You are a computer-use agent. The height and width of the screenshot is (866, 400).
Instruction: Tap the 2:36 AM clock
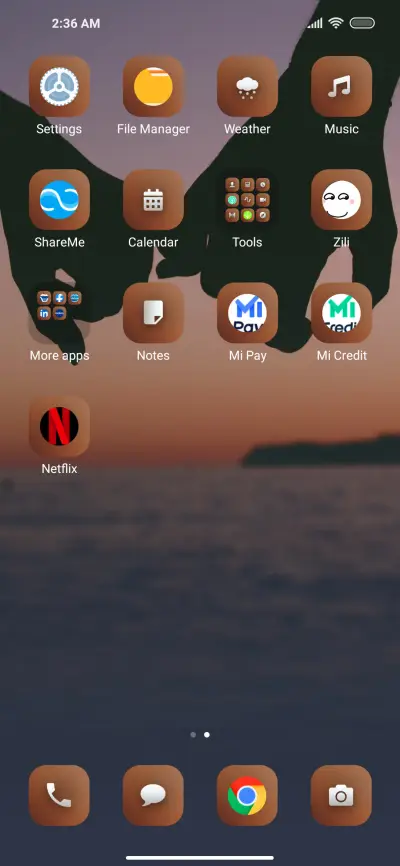click(x=76, y=24)
